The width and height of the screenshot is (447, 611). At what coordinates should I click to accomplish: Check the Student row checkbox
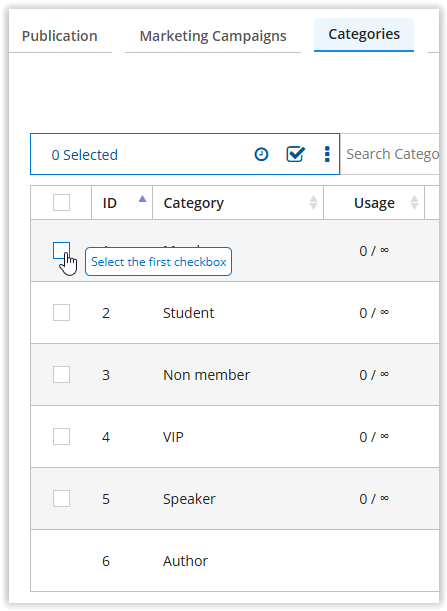61,313
